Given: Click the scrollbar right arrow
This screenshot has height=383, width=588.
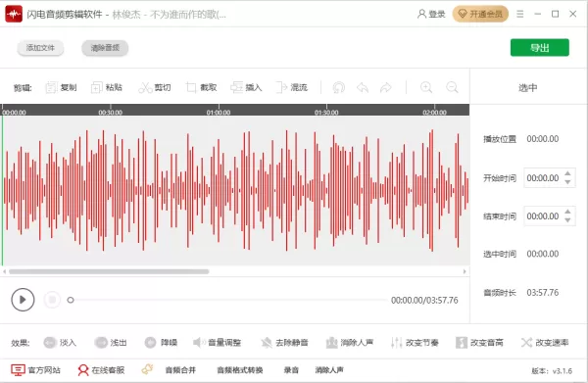Looking at the screenshot, I should pos(465,271).
